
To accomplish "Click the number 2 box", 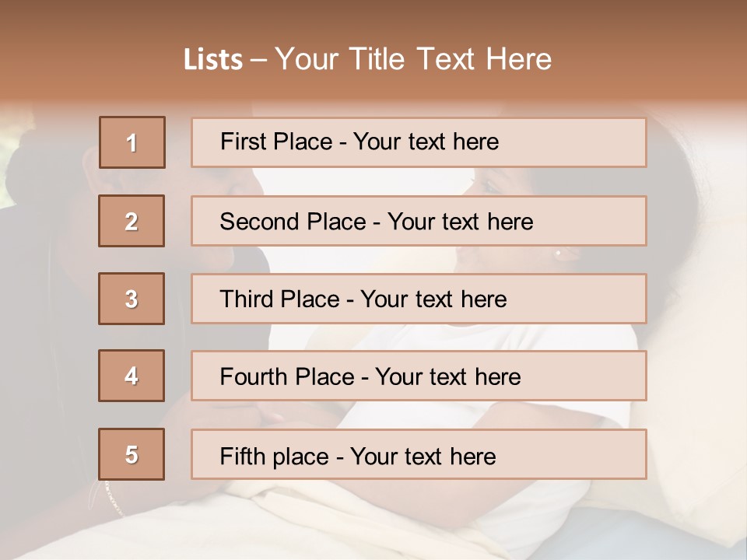I will click(x=132, y=221).
